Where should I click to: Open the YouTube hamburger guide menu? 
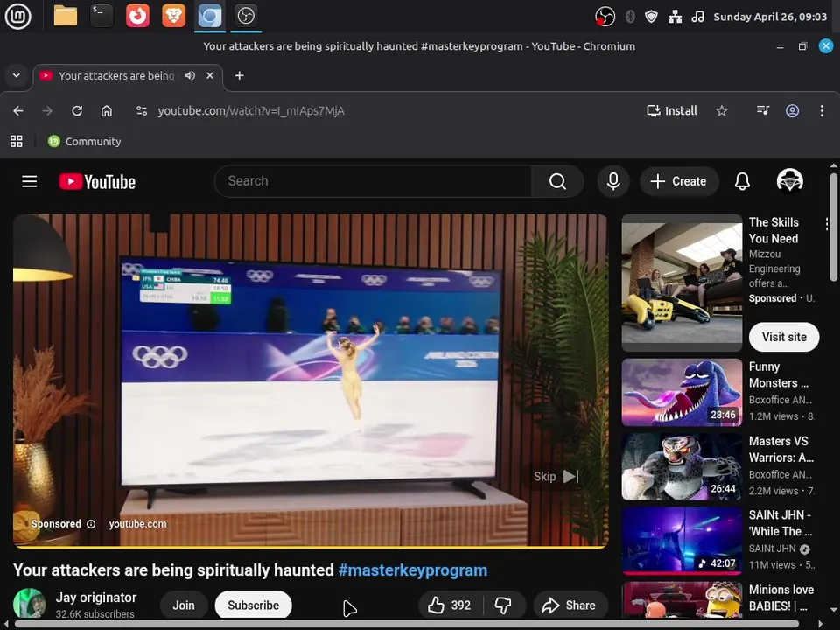(30, 182)
